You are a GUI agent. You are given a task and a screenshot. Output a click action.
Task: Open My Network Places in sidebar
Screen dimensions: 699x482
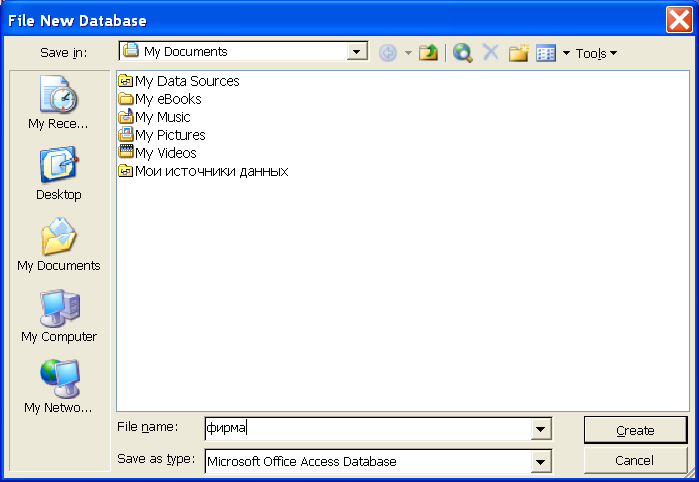point(58,387)
